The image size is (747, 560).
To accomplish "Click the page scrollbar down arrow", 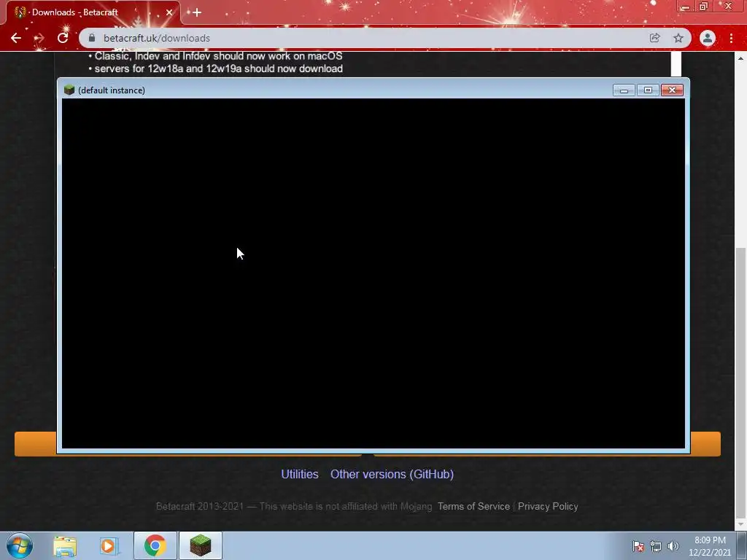I will (x=740, y=524).
